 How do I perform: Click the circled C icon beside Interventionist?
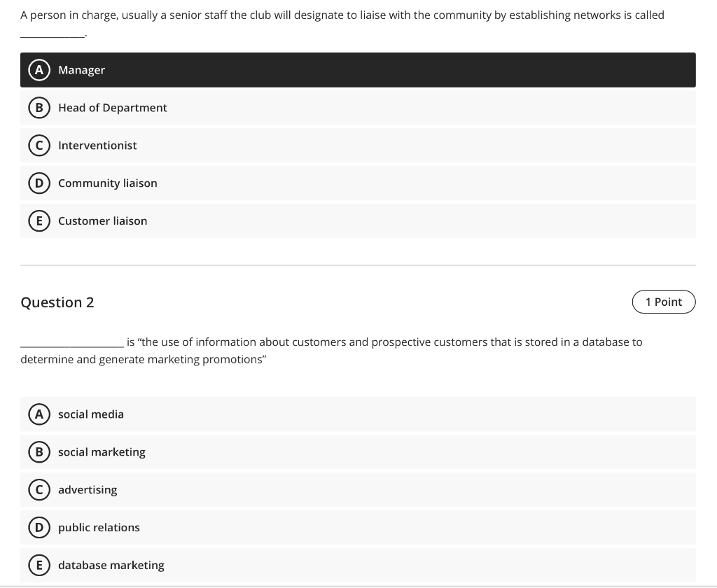(x=39, y=146)
